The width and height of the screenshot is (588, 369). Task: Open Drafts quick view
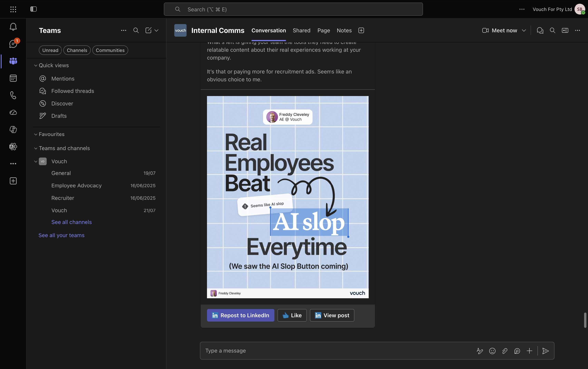(59, 116)
